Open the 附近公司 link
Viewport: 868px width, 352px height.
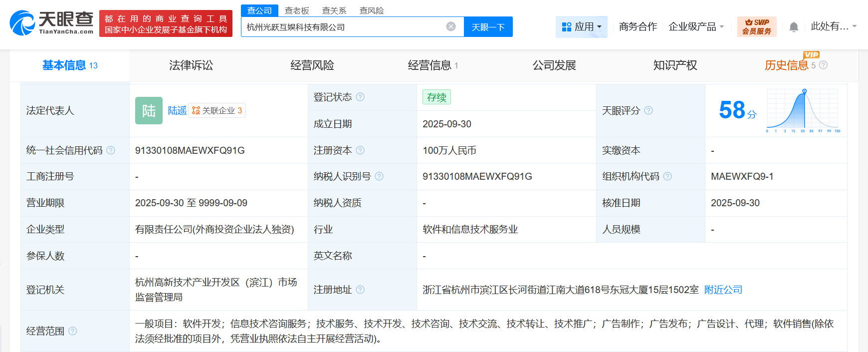pyautogui.click(x=723, y=290)
